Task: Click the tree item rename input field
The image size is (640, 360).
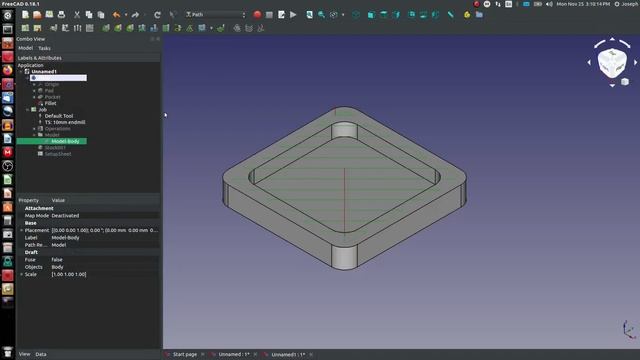Action: pos(58,78)
